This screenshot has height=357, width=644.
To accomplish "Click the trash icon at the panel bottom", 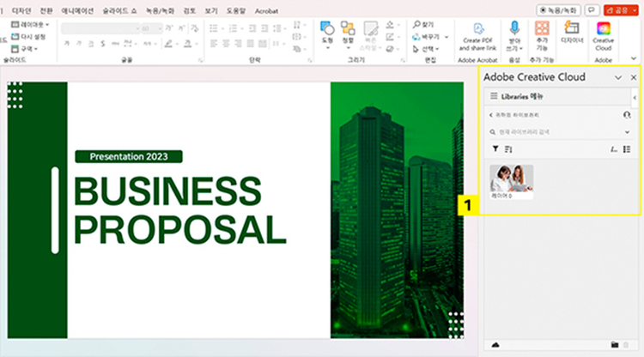I will coord(626,345).
